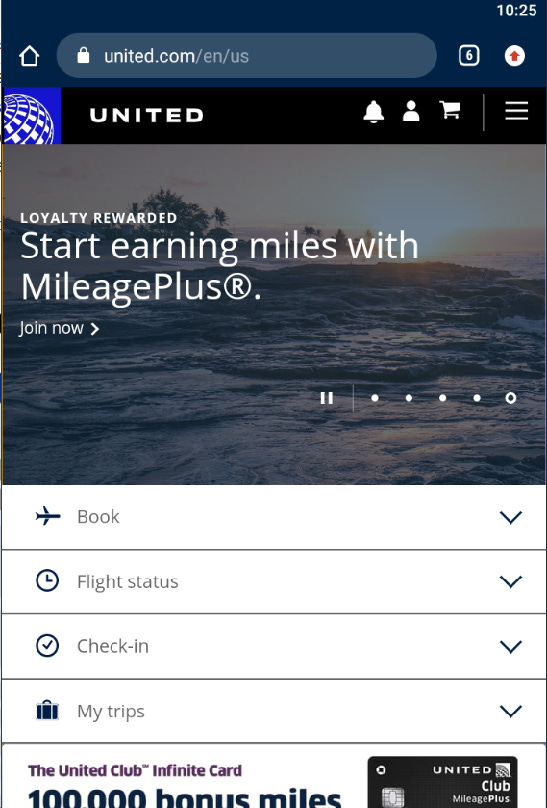Open the browser tab switcher showing 6

point(469,56)
